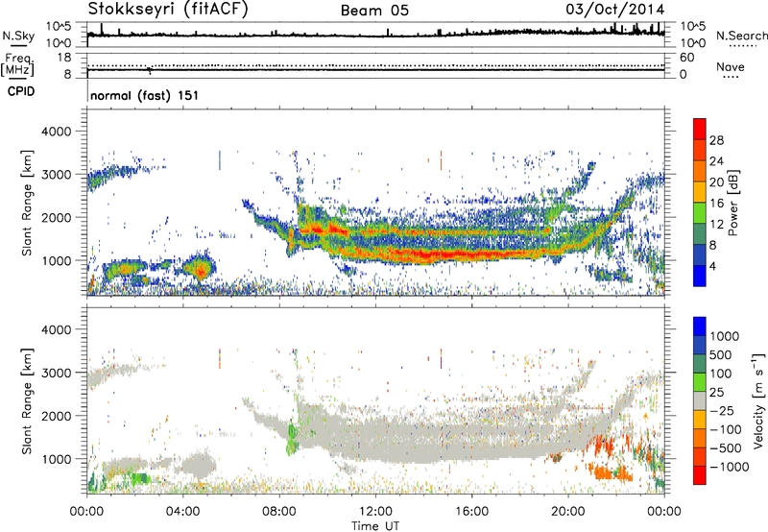768x532 pixels.
Task: Click the 60 tick on Nave axis
Action: (x=686, y=58)
